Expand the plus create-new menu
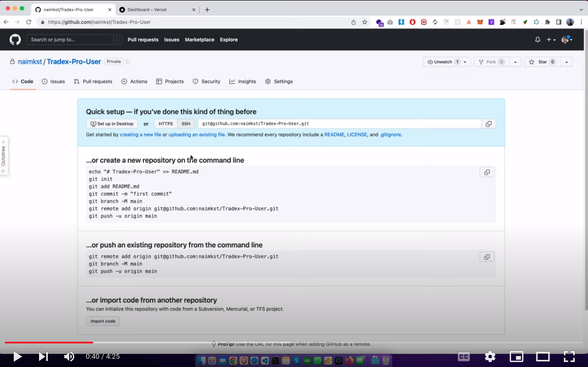588x367 pixels. pyautogui.click(x=551, y=40)
